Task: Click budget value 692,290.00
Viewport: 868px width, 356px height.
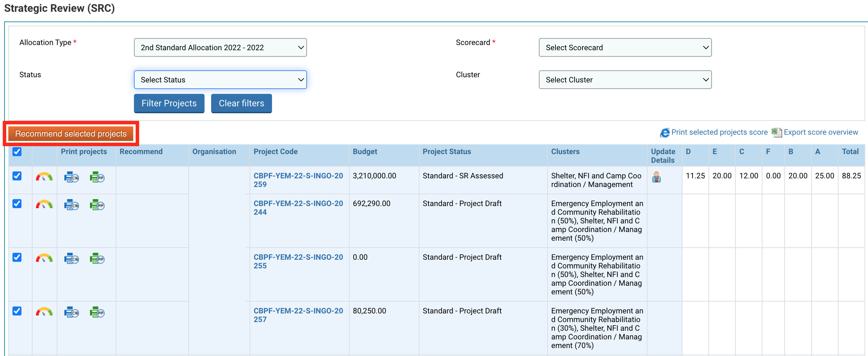Action: click(371, 204)
